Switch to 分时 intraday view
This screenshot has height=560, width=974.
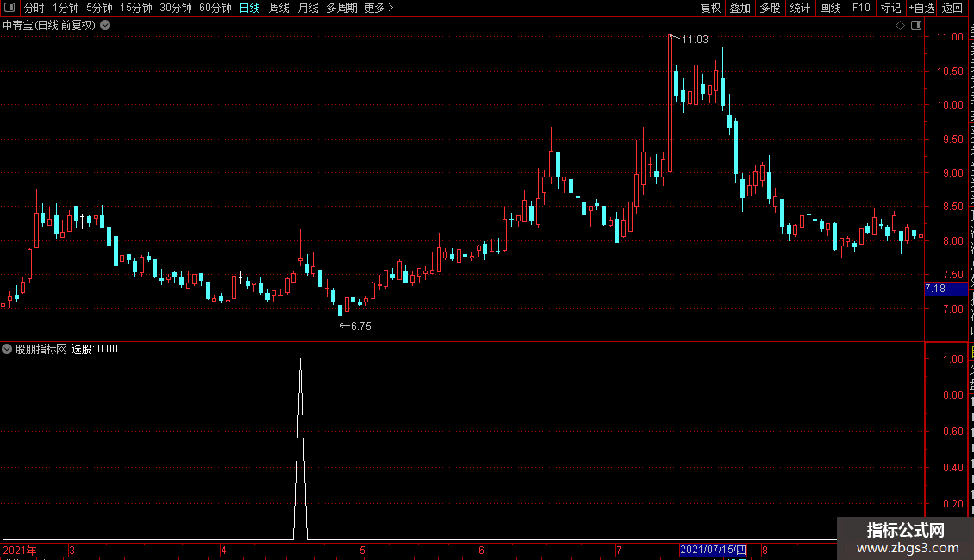coord(34,8)
